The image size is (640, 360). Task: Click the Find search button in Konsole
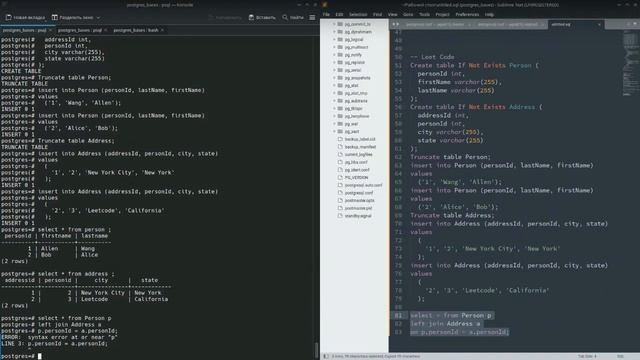293,18
